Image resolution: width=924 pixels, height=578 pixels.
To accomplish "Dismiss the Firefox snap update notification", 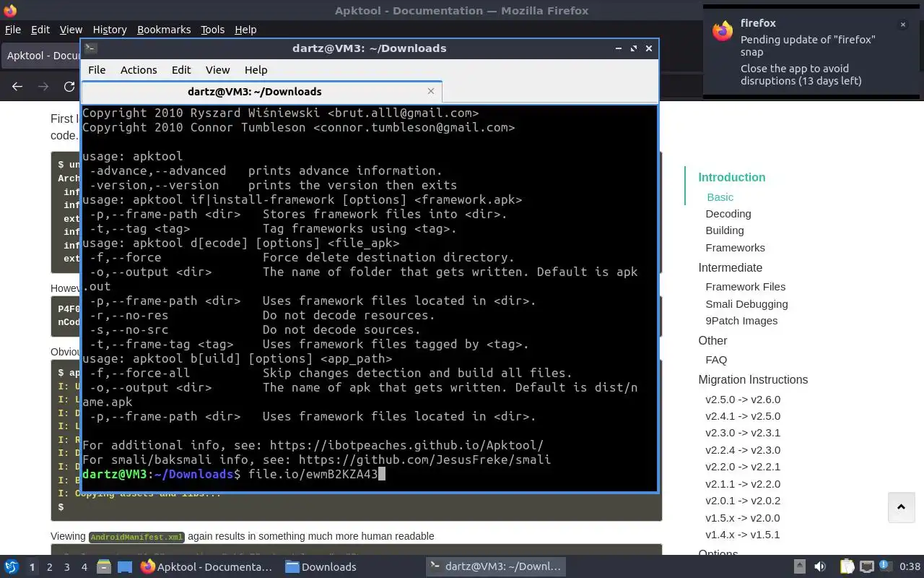I will coord(902,25).
